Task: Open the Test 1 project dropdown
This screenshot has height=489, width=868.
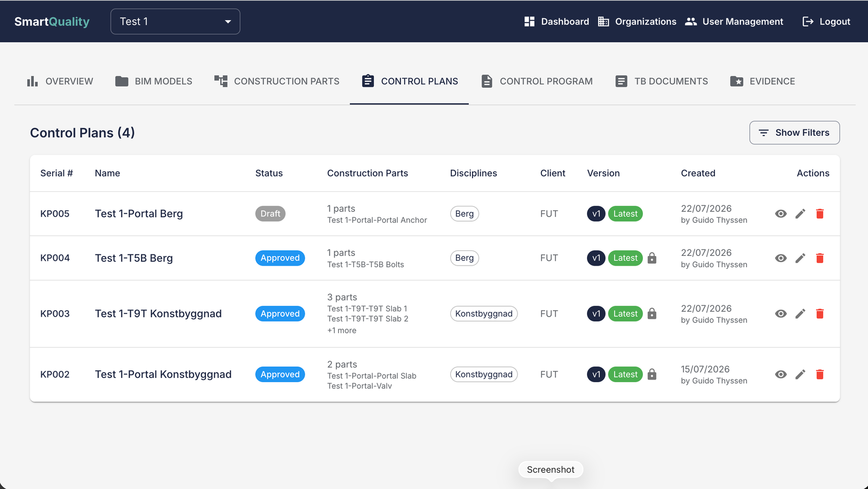Action: tap(175, 22)
